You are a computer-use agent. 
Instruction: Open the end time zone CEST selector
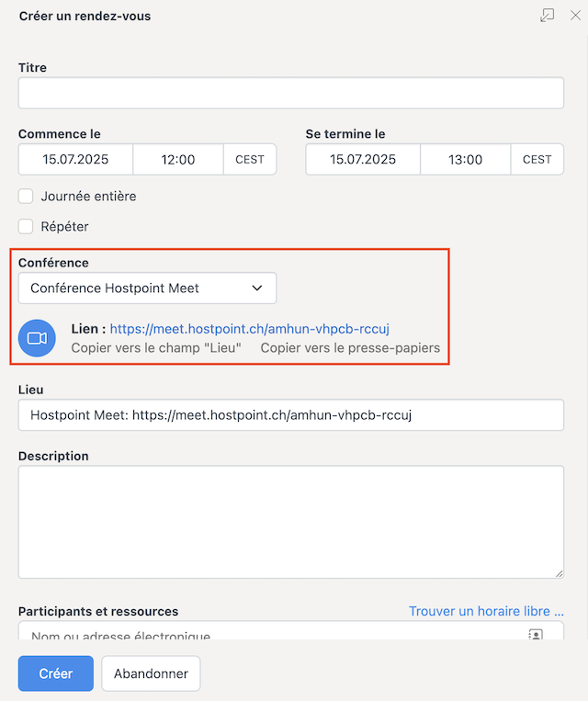coord(537,159)
